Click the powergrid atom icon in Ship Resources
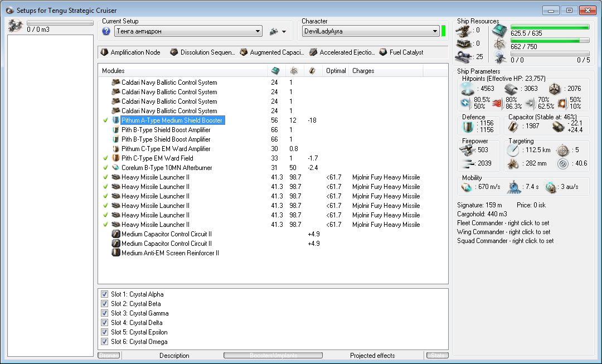The width and height of the screenshot is (602, 364). pyautogui.click(x=499, y=44)
